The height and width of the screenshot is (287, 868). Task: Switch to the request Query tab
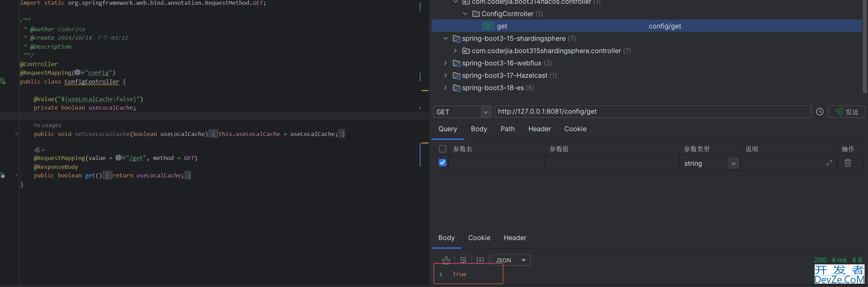[448, 129]
